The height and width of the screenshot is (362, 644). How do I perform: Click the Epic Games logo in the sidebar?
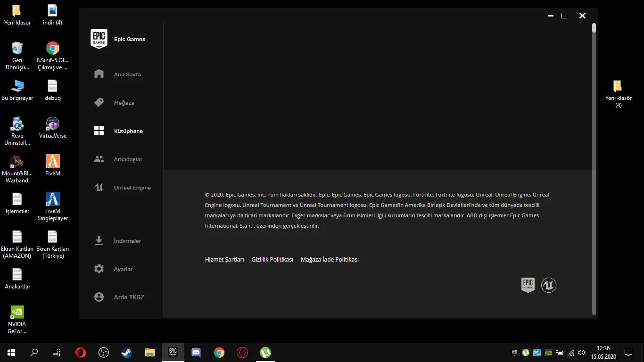tap(99, 39)
